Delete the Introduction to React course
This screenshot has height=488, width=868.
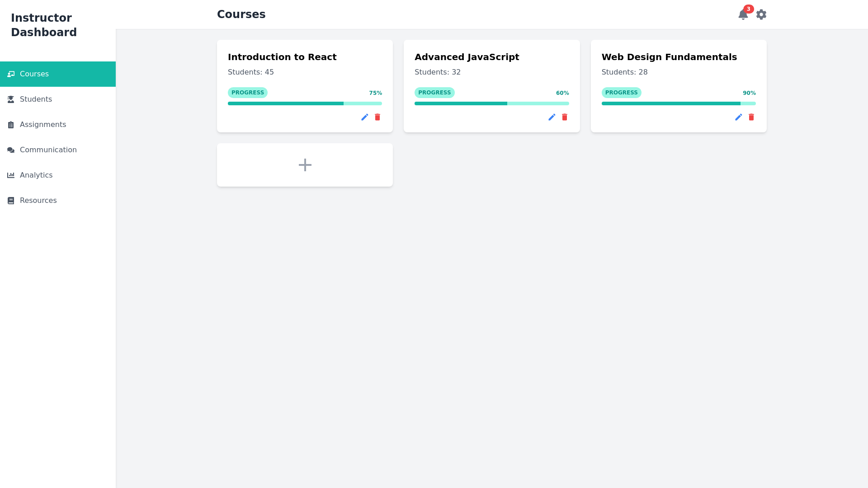[x=377, y=117]
